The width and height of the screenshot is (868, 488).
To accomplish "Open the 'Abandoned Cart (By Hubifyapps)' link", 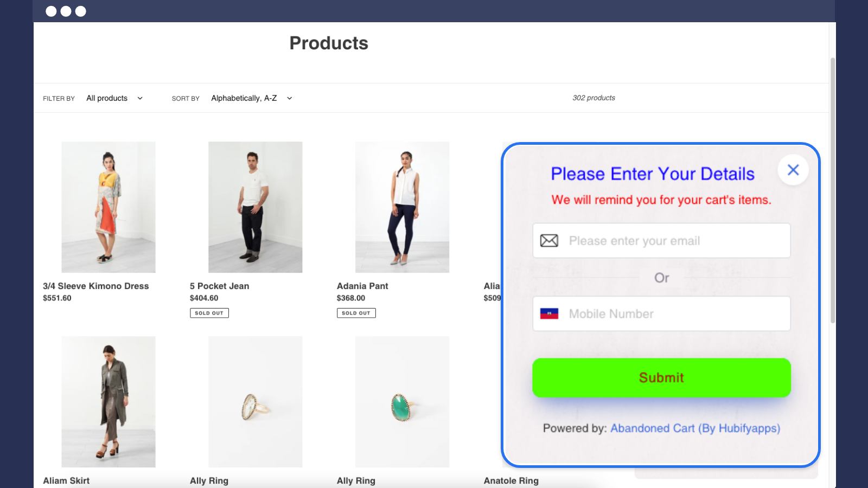I will pyautogui.click(x=695, y=428).
